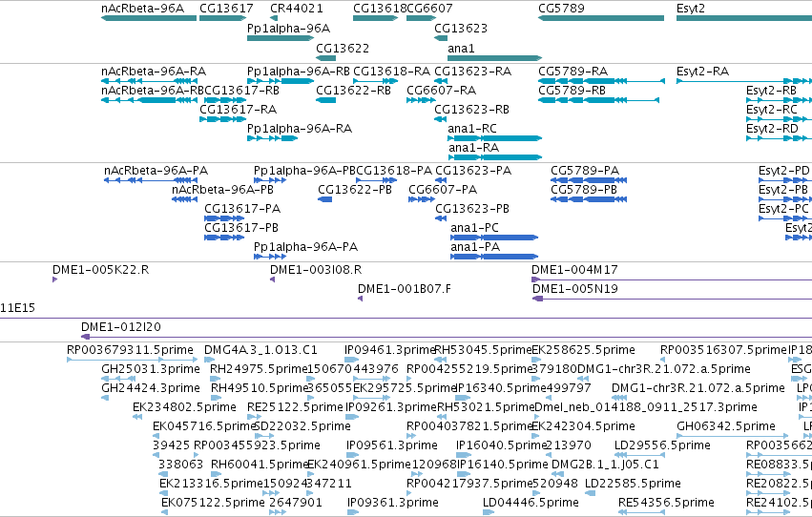Select BAC end DME1-003I08.R

[x=272, y=279]
